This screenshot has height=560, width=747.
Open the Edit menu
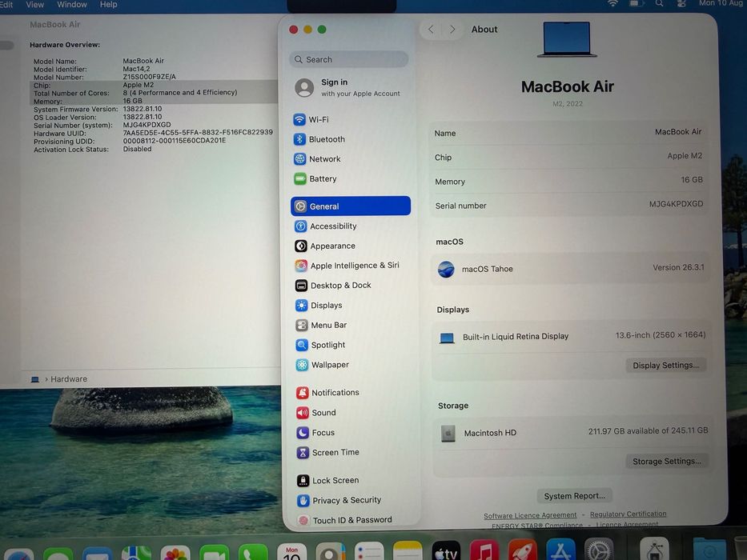click(x=6, y=5)
